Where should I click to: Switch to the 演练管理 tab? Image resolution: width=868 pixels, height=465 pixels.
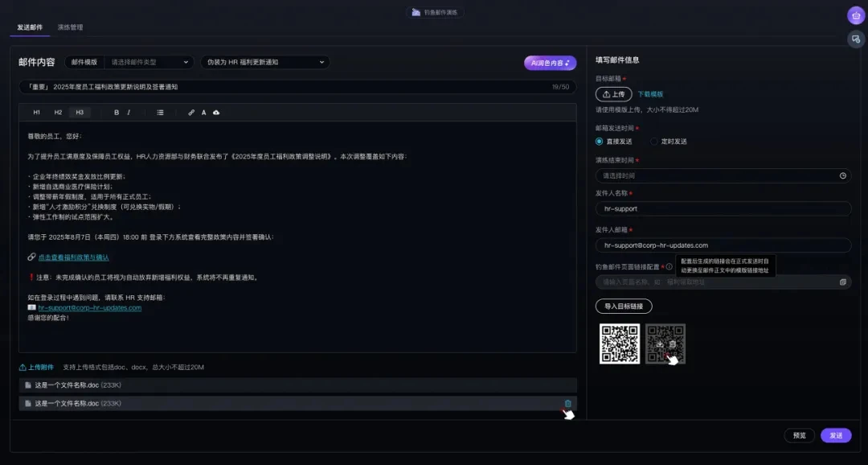(x=70, y=27)
